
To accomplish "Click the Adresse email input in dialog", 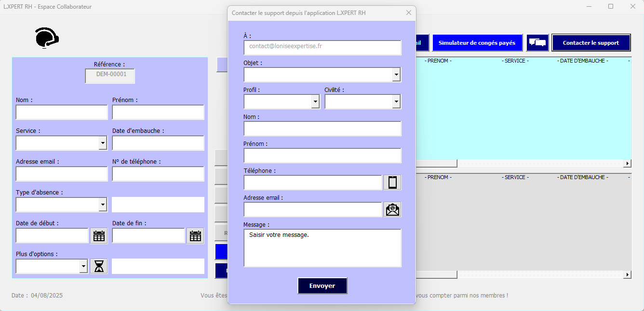I will (x=313, y=209).
